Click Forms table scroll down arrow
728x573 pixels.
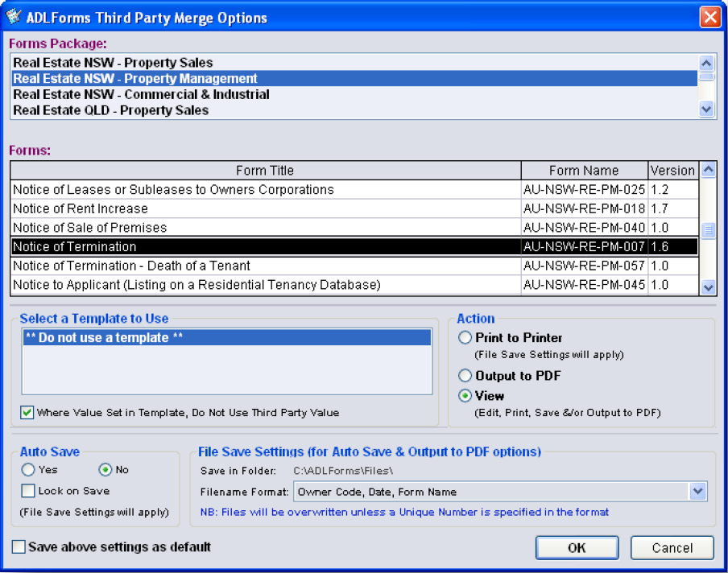[708, 287]
